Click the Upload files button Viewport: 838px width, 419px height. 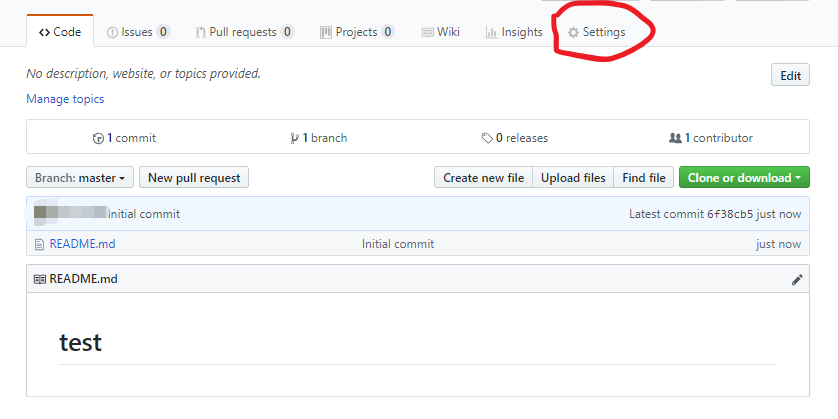click(573, 177)
